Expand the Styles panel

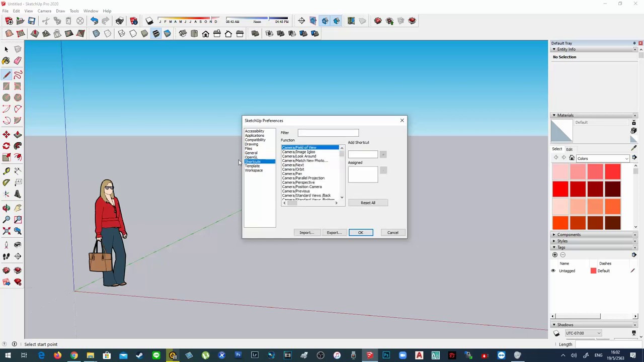554,241
